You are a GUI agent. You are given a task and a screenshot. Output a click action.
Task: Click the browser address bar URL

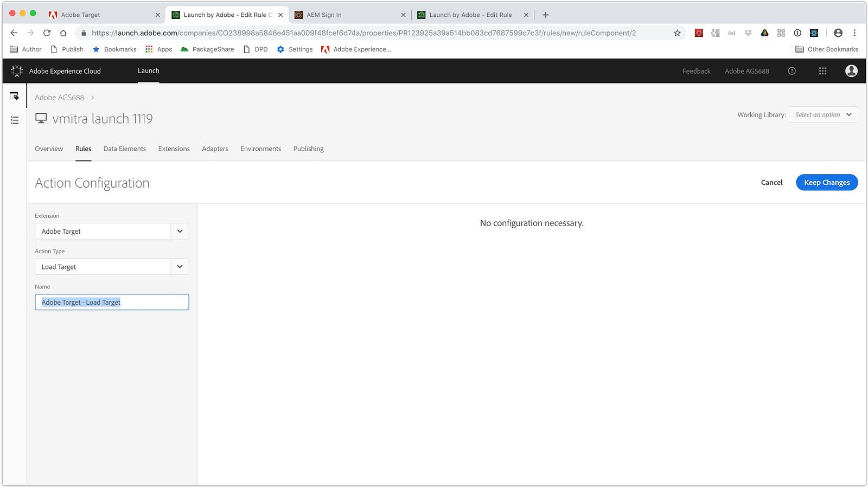click(x=363, y=33)
